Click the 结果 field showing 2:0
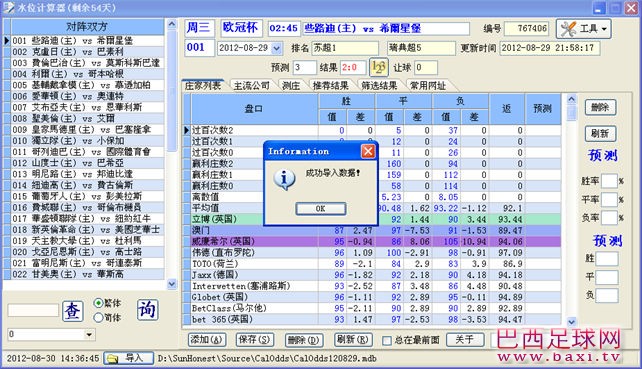 pyautogui.click(x=353, y=68)
